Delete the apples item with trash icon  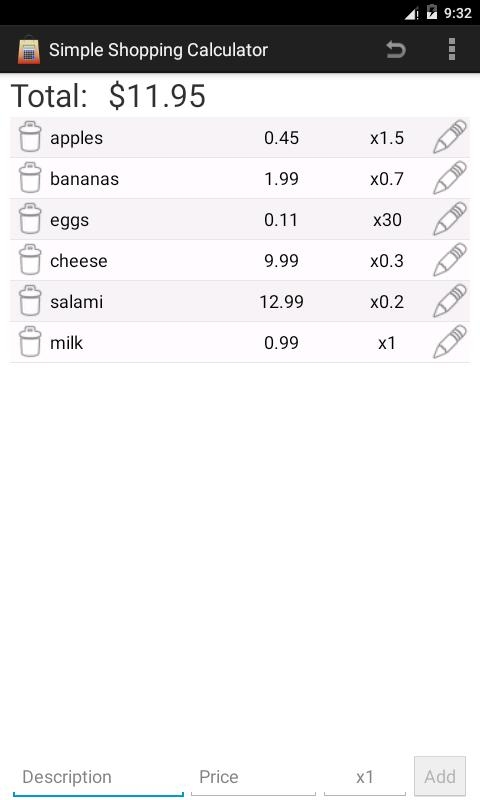(30, 137)
